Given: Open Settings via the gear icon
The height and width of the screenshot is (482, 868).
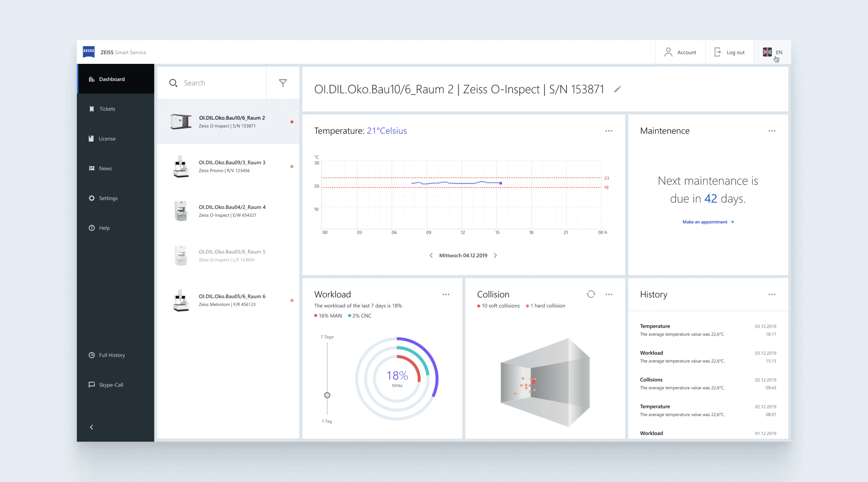Looking at the screenshot, I should pos(92,198).
